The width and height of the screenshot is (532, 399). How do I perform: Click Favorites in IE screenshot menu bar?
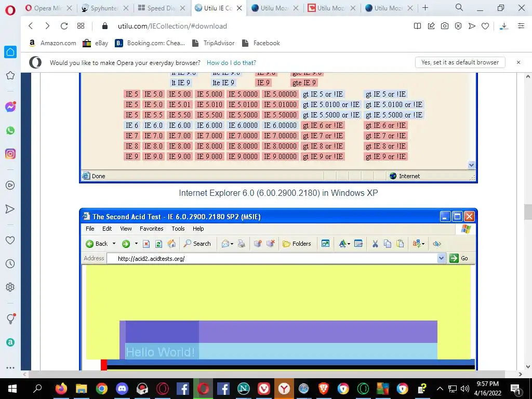pos(151,229)
